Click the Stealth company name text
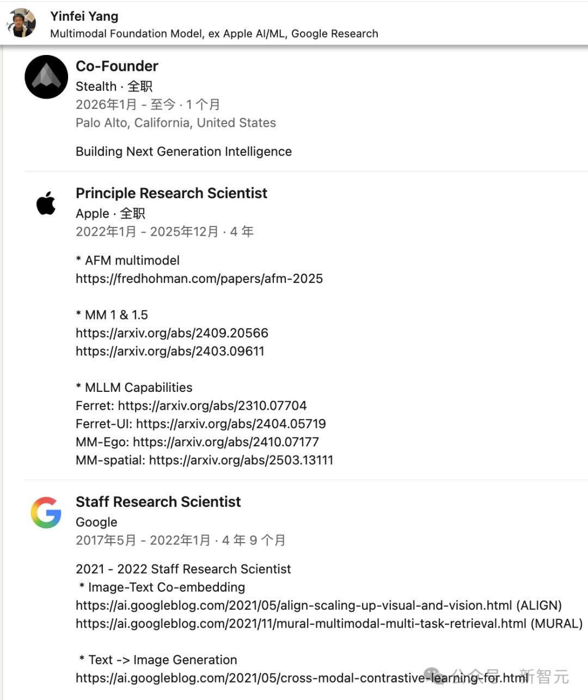Image resolution: width=588 pixels, height=700 pixels. click(96, 87)
